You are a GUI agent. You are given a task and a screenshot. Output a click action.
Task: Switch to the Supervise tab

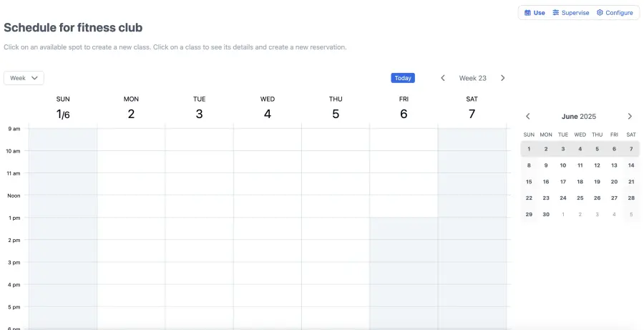pos(571,13)
